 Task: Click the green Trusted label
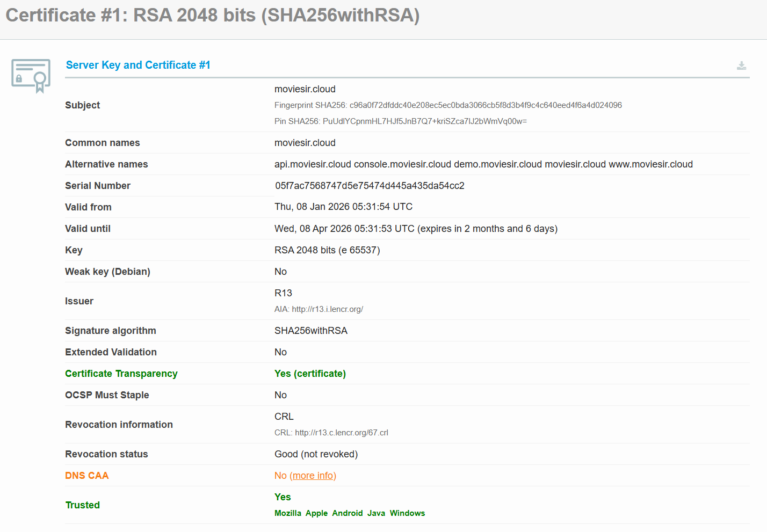83,505
